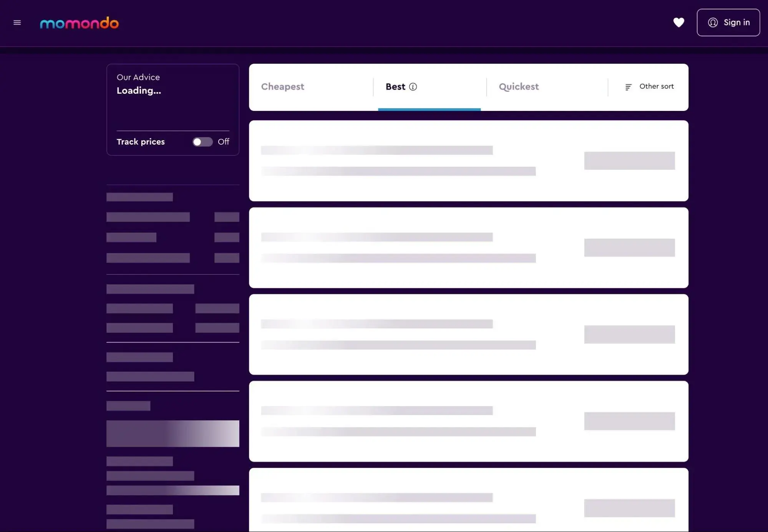
Task: Drag the price range slider
Action: (x=173, y=433)
